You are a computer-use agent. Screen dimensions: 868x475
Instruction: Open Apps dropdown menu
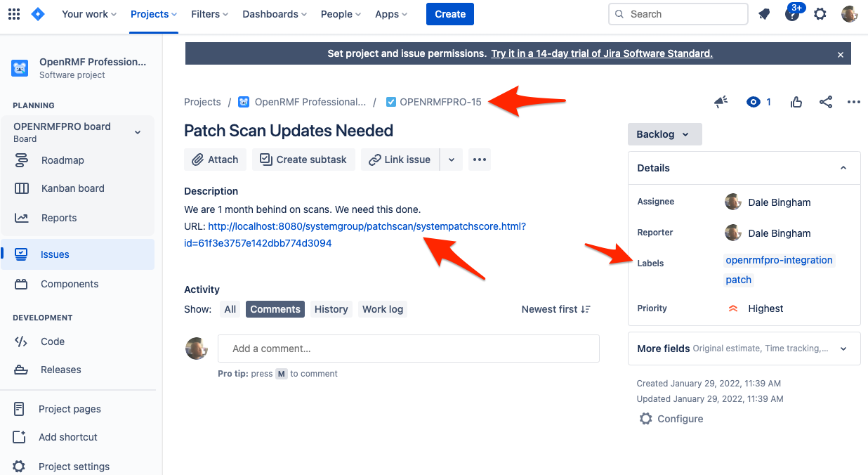pyautogui.click(x=391, y=14)
